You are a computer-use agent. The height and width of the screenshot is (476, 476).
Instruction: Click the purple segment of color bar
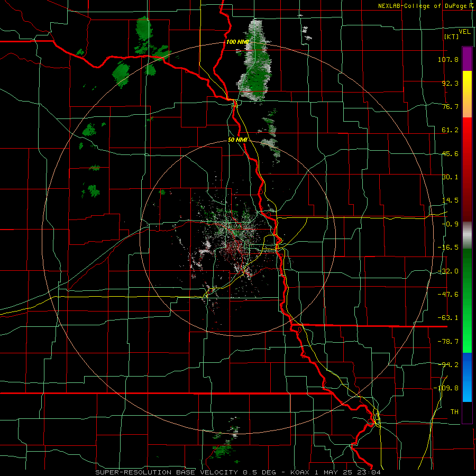(x=467, y=59)
